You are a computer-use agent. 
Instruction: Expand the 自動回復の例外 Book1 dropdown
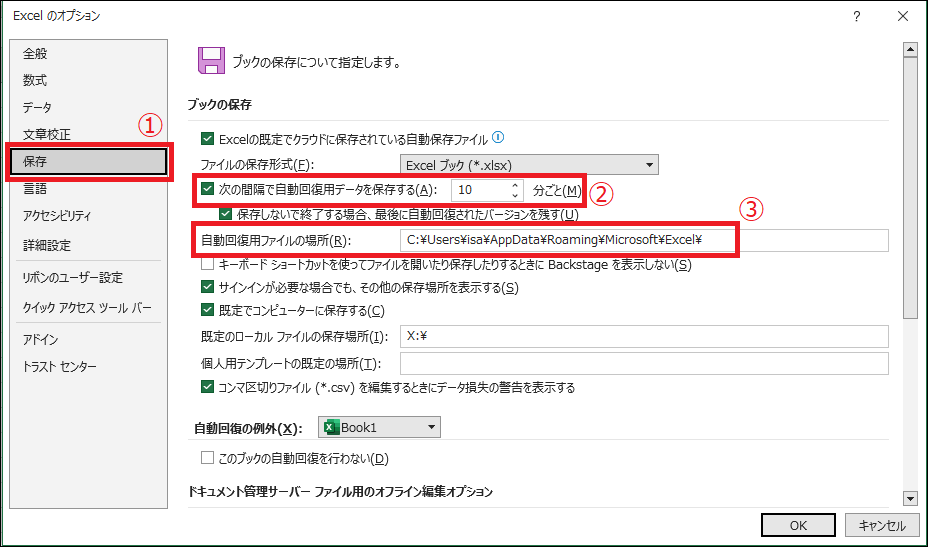[x=379, y=427]
